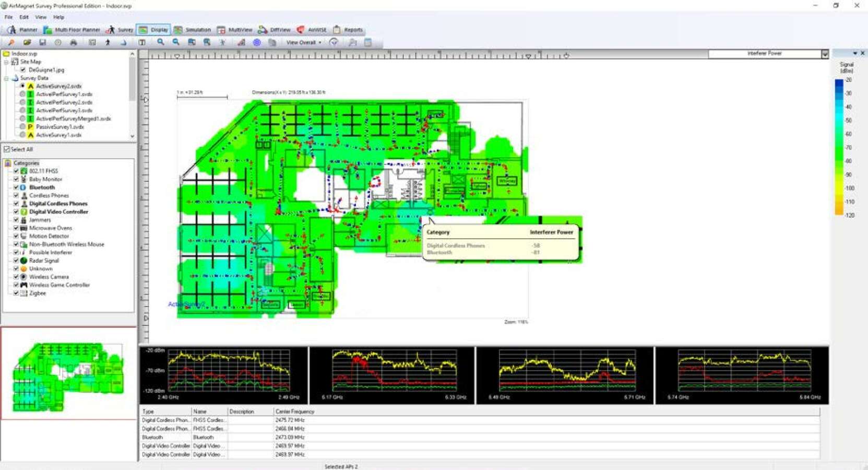Click the Reports clipboard icon
Image resolution: width=868 pixels, height=470 pixels.
tap(337, 30)
